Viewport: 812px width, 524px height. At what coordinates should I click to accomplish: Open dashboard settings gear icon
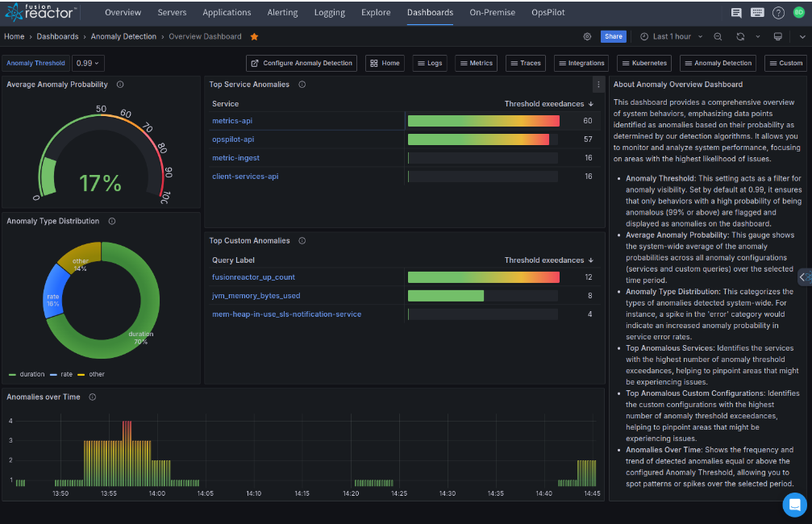(x=588, y=36)
